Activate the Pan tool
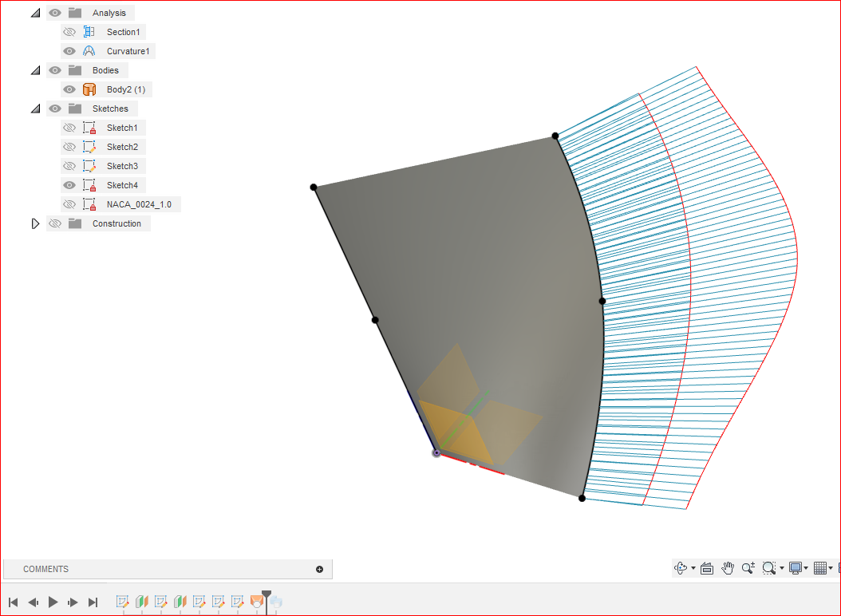The image size is (841, 616). click(728, 568)
